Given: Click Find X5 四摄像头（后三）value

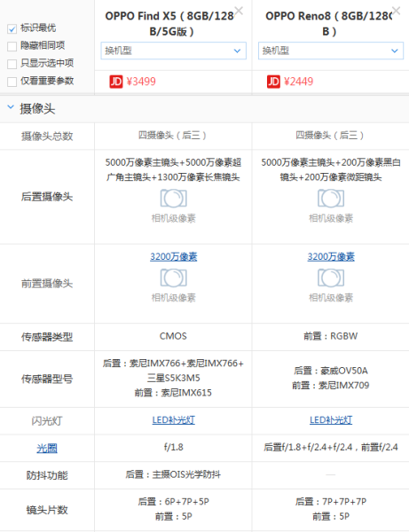Looking at the screenshot, I should [172, 136].
